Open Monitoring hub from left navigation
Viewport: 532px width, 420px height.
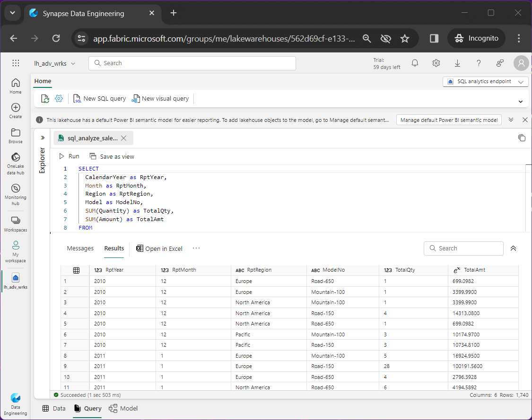point(16,194)
